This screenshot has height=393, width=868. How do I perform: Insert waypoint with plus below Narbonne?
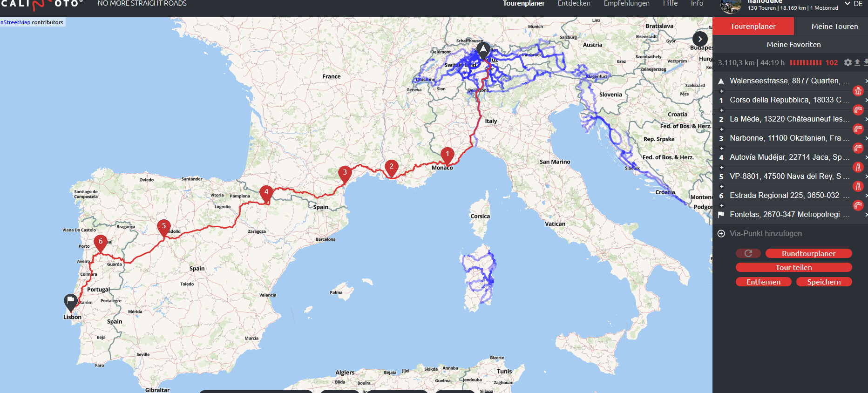(722, 148)
